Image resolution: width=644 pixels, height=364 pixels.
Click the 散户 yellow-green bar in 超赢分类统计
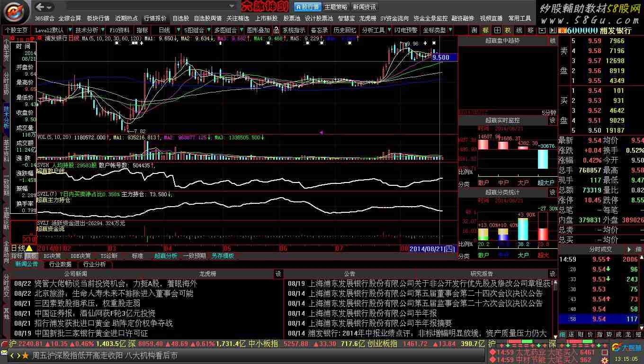[x=483, y=234]
